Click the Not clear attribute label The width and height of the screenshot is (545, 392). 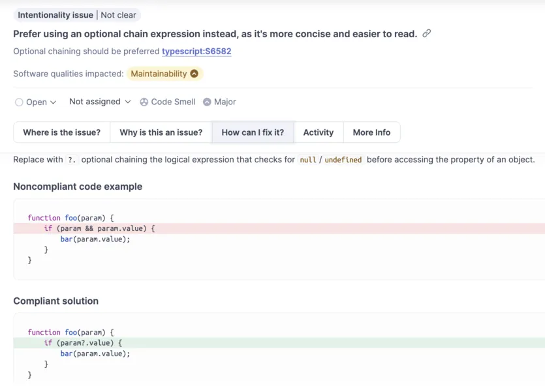click(x=118, y=15)
